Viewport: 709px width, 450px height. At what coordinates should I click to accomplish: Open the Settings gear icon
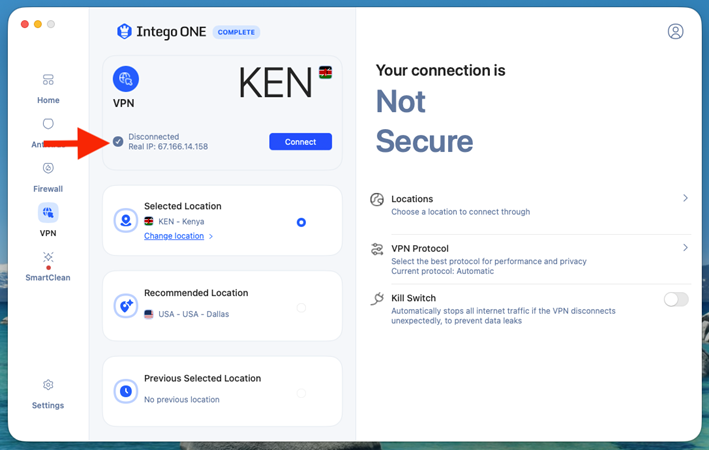48,384
